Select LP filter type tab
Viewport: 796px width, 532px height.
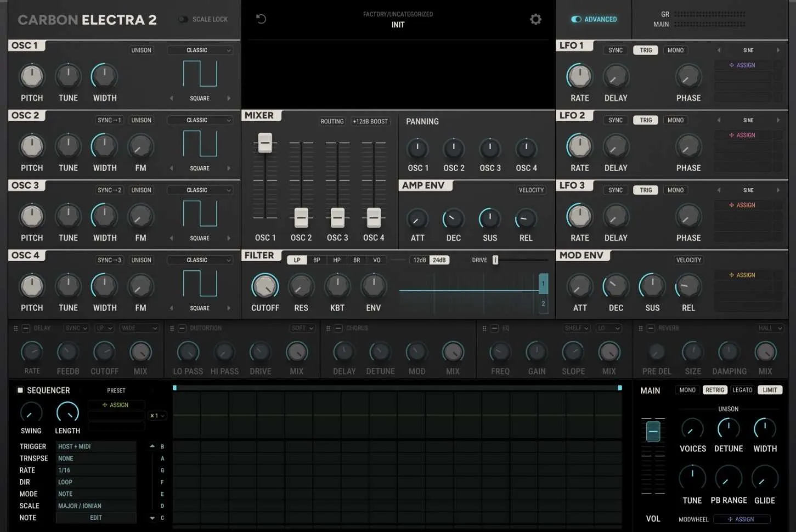point(297,260)
